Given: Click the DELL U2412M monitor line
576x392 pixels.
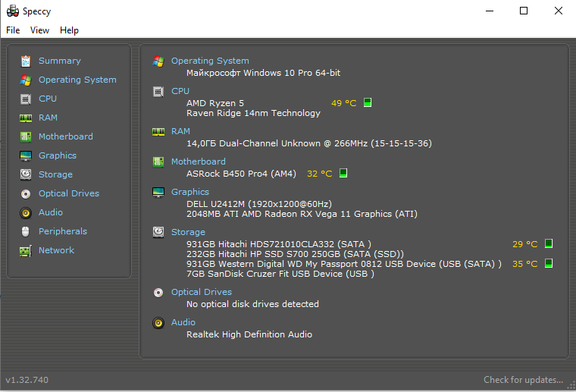Looking at the screenshot, I should tap(259, 204).
